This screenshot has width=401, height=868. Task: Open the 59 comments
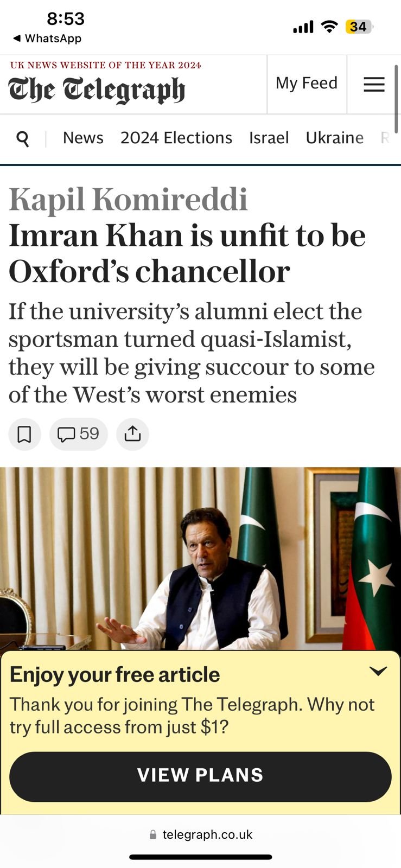pyautogui.click(x=79, y=434)
